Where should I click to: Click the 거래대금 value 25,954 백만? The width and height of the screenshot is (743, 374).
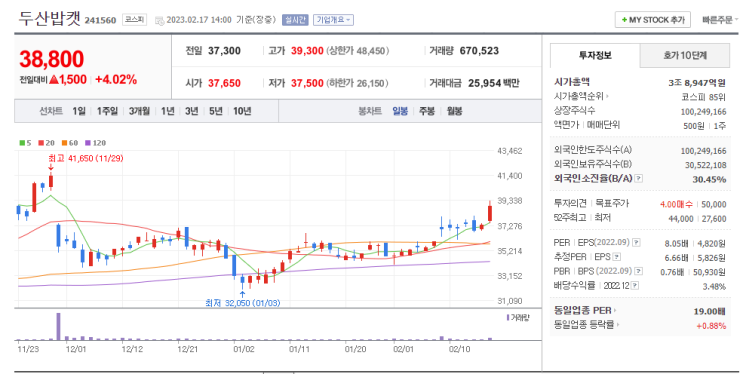[494, 83]
